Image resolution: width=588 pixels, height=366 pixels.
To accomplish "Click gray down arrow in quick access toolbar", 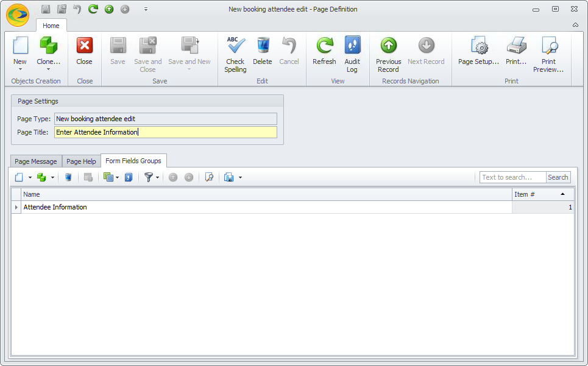I will (125, 9).
